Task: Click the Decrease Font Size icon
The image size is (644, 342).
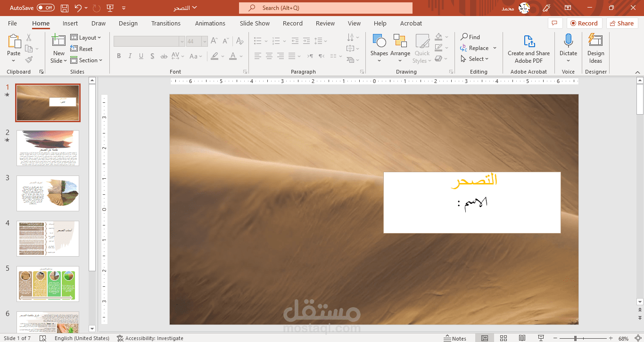Action: (225, 42)
